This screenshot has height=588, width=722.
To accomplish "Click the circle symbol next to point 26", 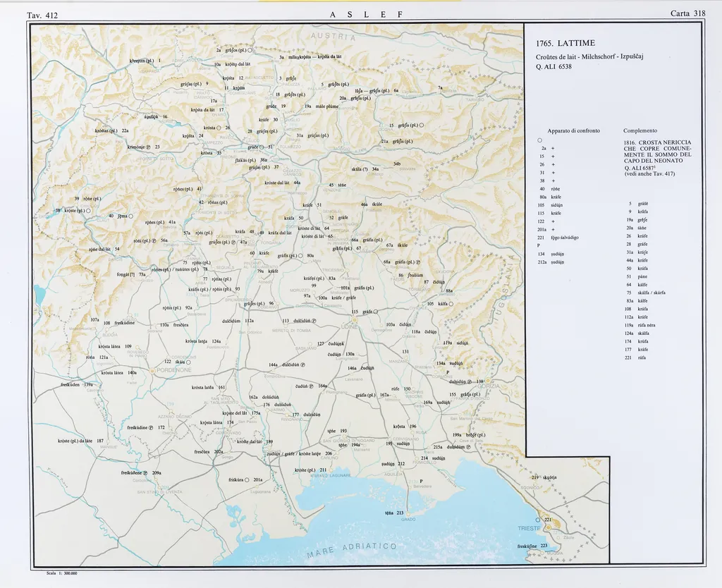I will tap(219, 128).
